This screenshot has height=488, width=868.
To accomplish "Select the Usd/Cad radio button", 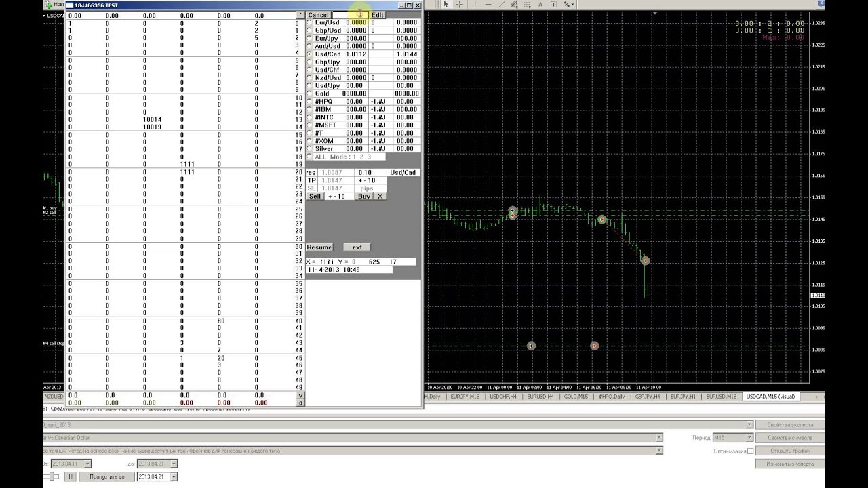I will [310, 54].
